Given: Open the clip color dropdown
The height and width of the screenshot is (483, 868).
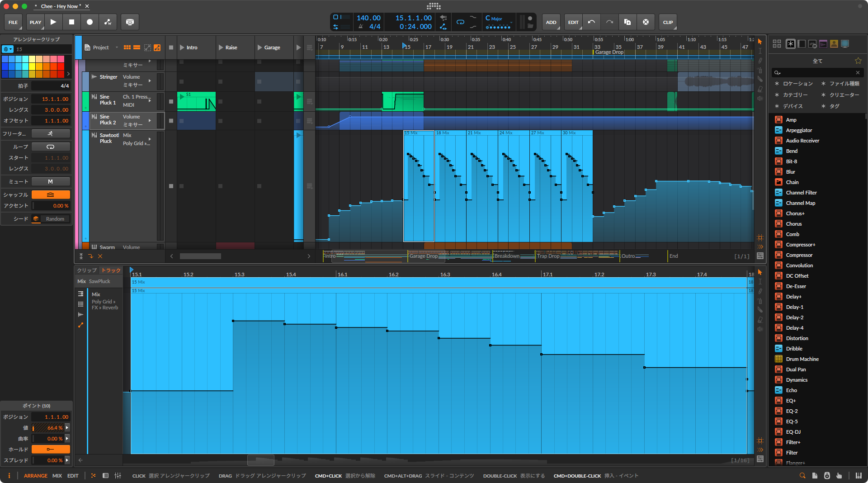Looking at the screenshot, I should [x=8, y=49].
